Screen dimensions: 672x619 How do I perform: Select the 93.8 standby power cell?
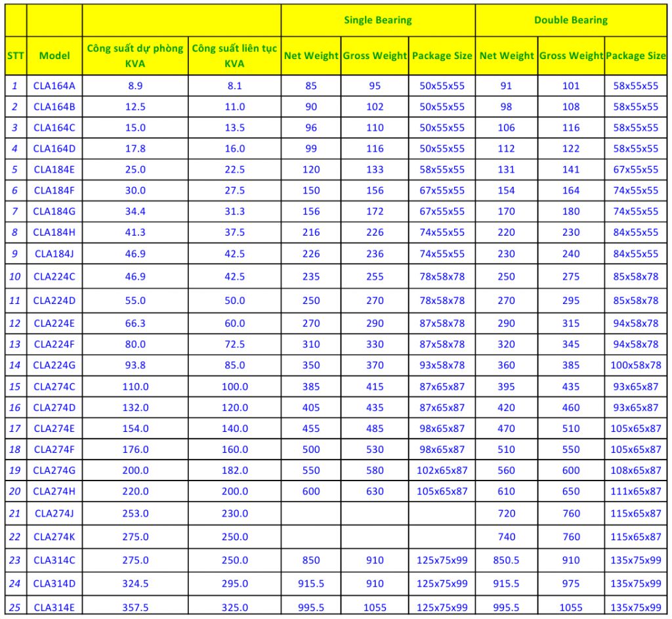pos(135,365)
